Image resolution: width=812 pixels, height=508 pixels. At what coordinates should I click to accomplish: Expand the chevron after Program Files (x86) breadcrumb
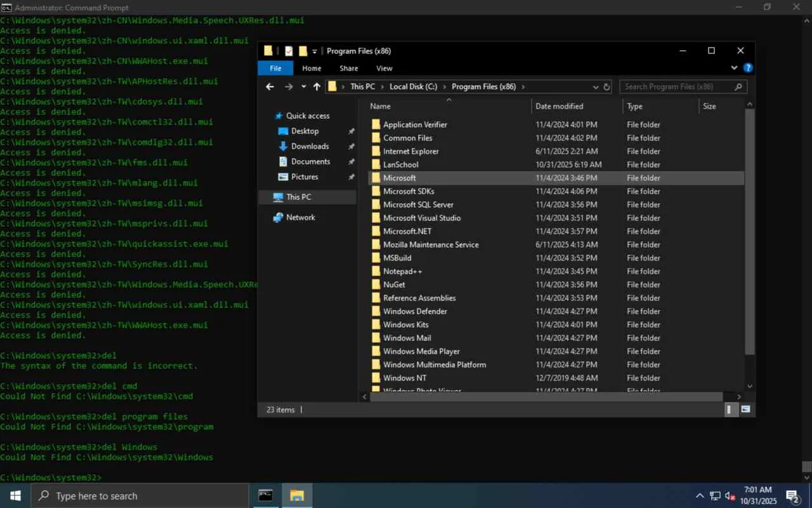click(523, 87)
